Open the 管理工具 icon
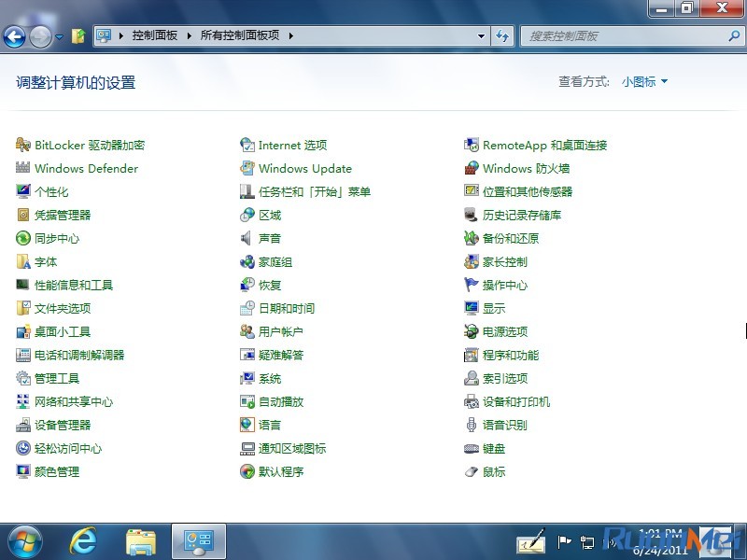747x560 pixels. pos(22,378)
